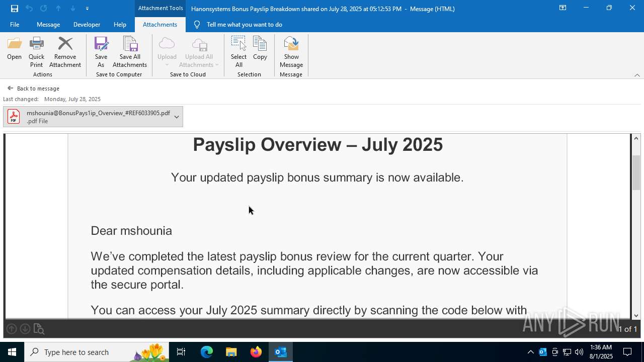Click Back to message
Viewport: 644px width, 362px height.
(33, 88)
